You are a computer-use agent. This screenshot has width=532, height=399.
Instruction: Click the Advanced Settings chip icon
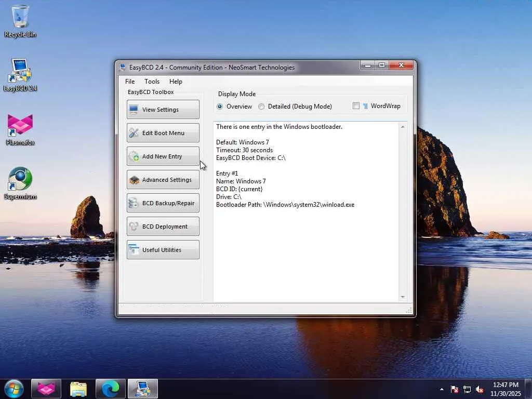pos(134,180)
